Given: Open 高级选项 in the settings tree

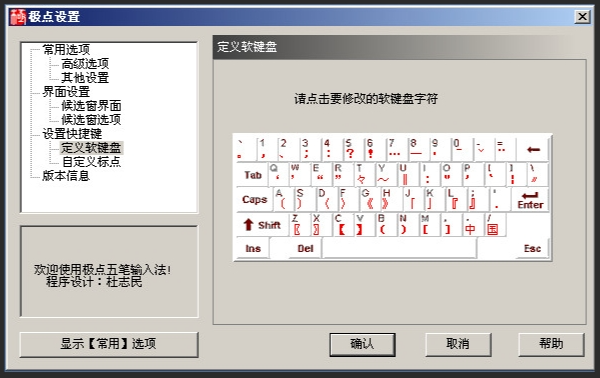Looking at the screenshot, I should 85,64.
